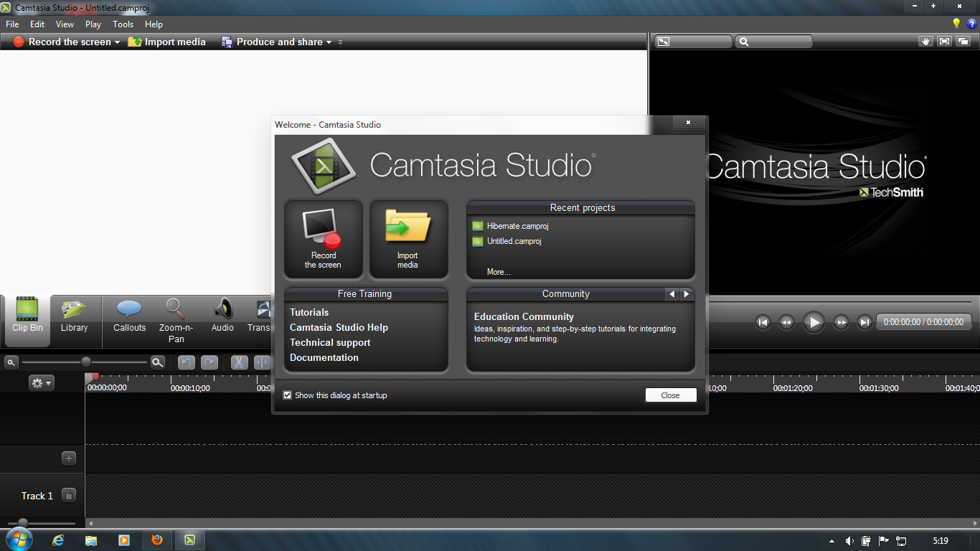
Task: Toggle the lock on Track 1
Action: click(69, 495)
